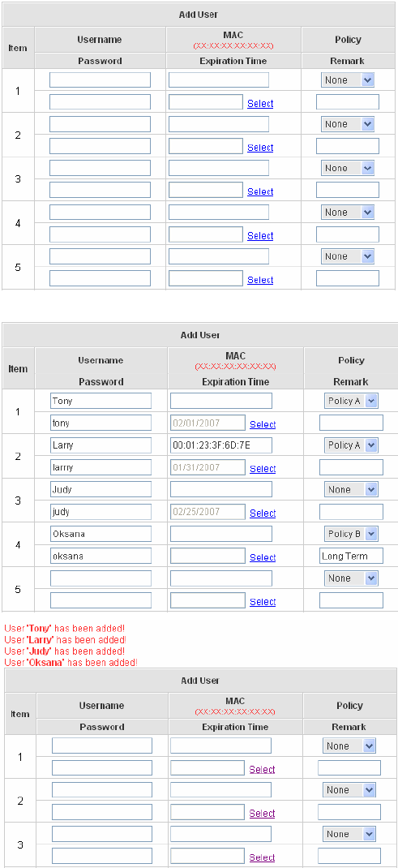Expand the None policy dropdown beside Judy

tap(351, 489)
